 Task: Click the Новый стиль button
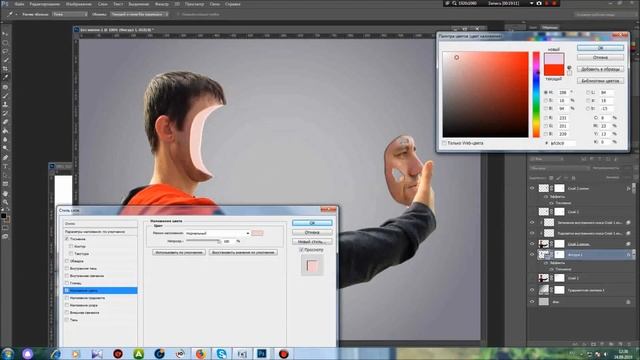click(x=312, y=241)
